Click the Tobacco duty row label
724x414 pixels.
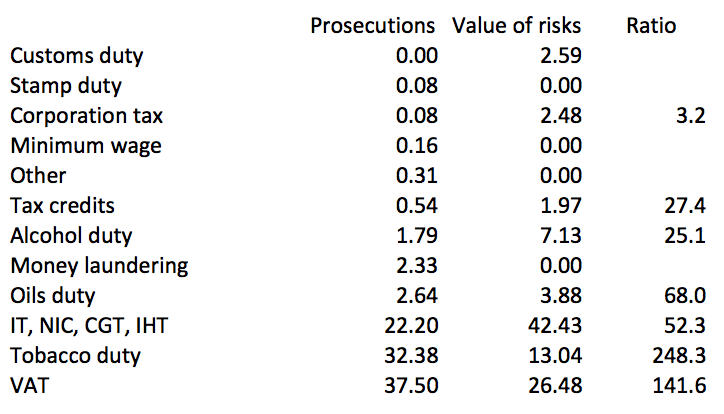coord(76,356)
